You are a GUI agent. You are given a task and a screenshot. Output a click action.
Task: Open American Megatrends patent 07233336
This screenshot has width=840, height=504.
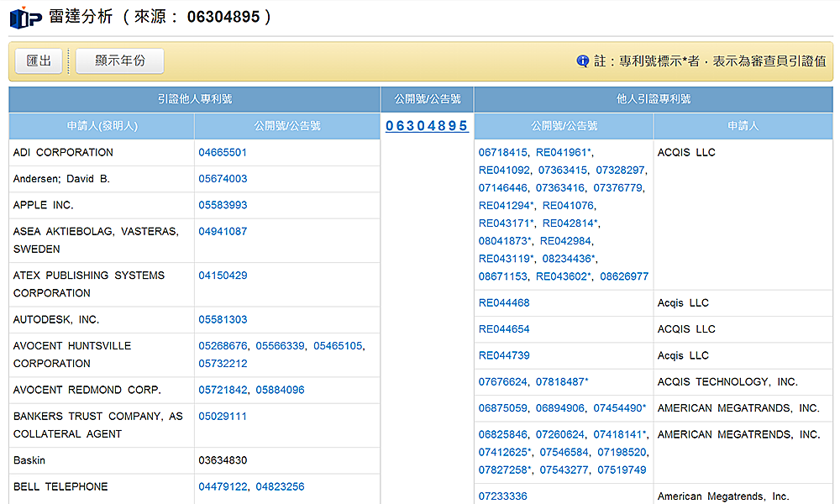pyautogui.click(x=503, y=496)
